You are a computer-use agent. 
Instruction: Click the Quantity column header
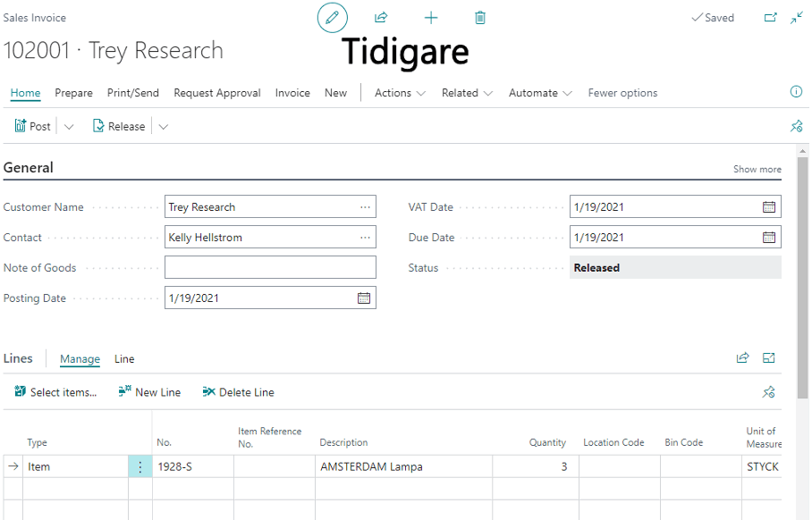[547, 442]
